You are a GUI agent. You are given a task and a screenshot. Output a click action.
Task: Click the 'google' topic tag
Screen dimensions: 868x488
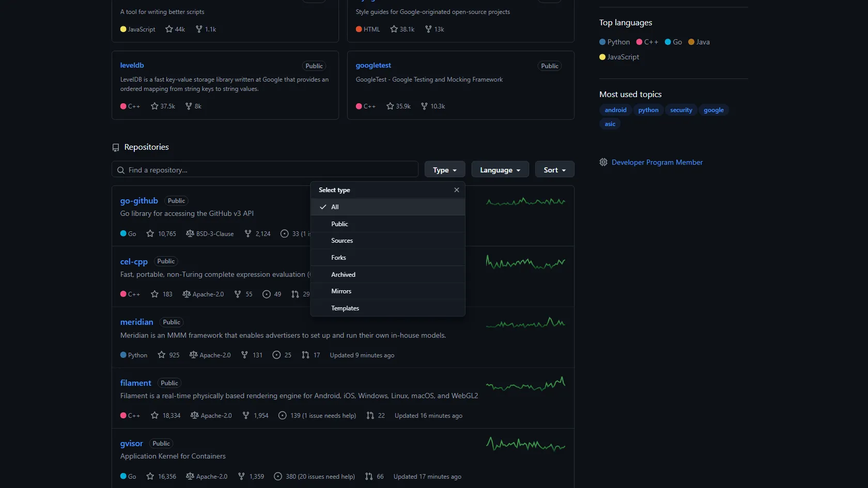click(714, 110)
